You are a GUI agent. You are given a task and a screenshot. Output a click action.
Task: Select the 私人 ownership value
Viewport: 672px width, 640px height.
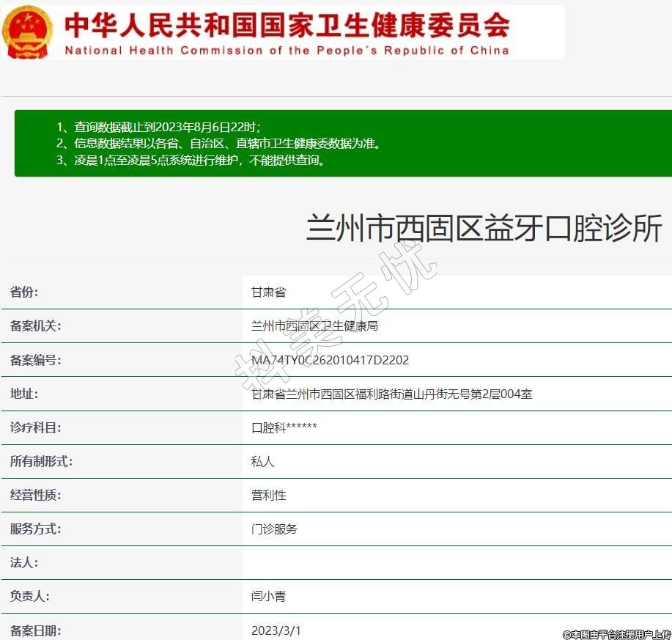262,461
